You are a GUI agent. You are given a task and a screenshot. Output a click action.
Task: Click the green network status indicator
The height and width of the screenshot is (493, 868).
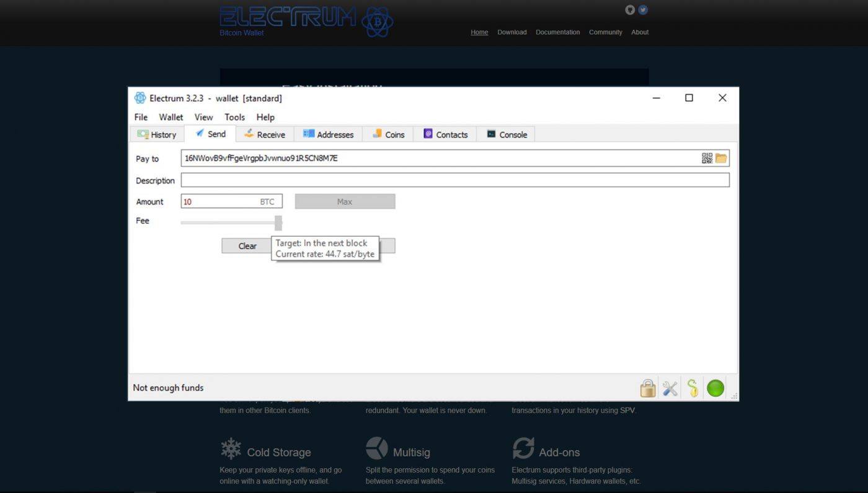715,388
